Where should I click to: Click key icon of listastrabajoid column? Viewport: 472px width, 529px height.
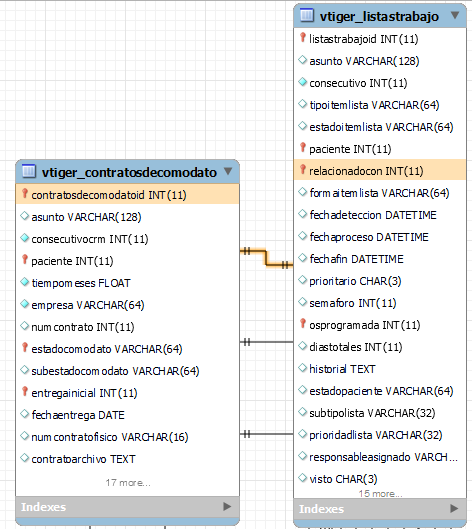303,37
